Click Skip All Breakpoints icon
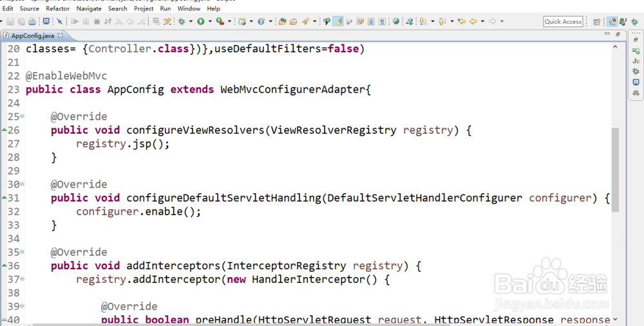 click(x=59, y=21)
